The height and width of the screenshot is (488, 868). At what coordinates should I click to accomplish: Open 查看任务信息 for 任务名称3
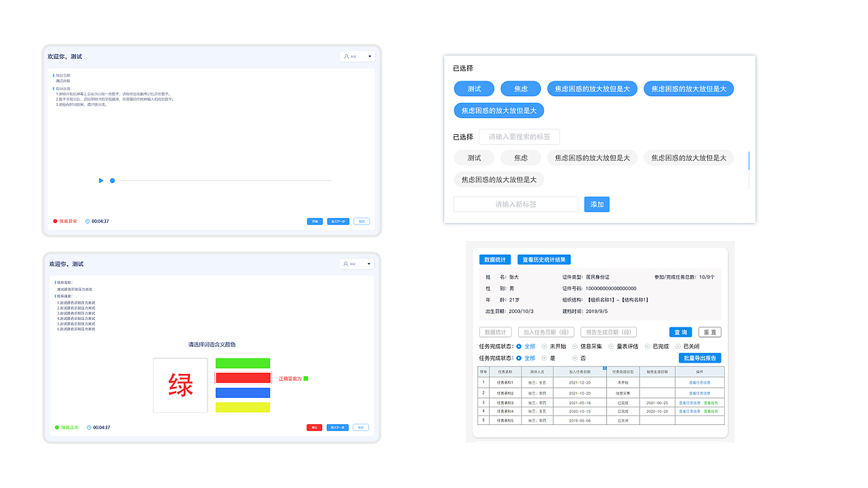click(x=690, y=403)
